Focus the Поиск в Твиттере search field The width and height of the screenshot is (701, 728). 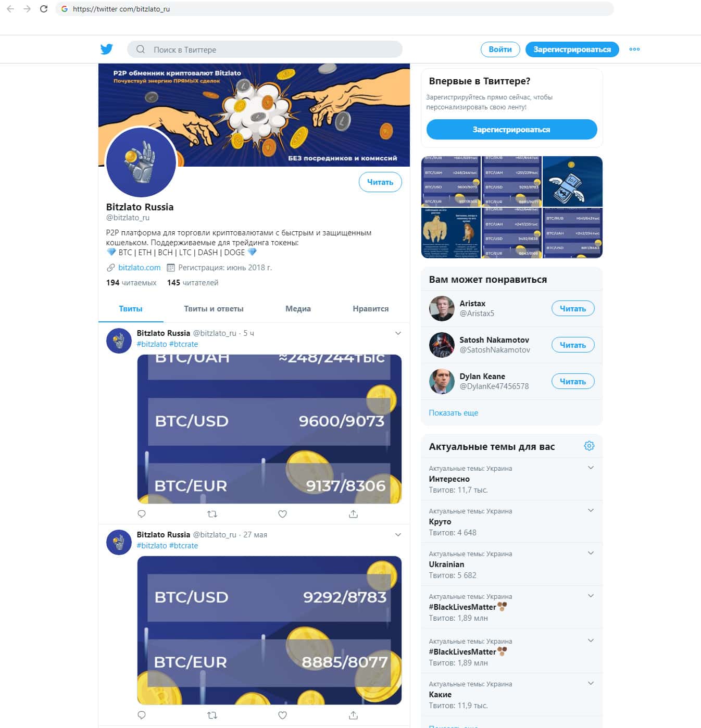pyautogui.click(x=265, y=49)
